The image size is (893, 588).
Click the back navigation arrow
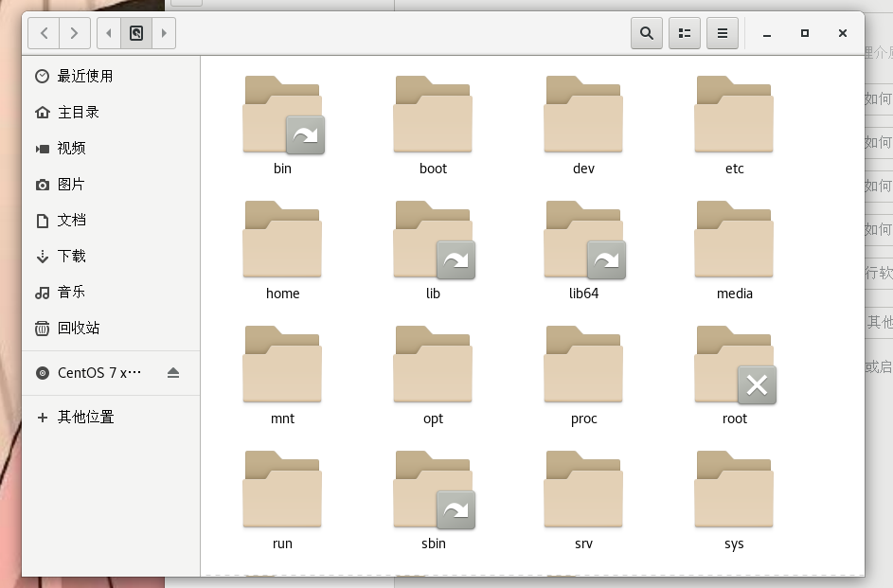pyautogui.click(x=44, y=32)
